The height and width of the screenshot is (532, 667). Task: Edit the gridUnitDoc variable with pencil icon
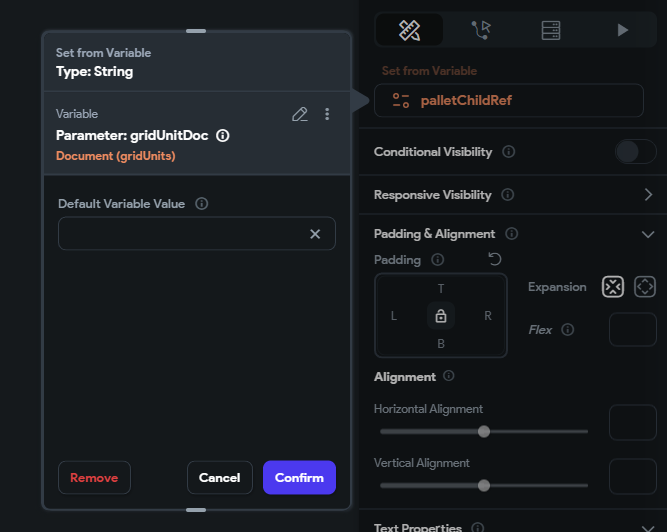(299, 114)
